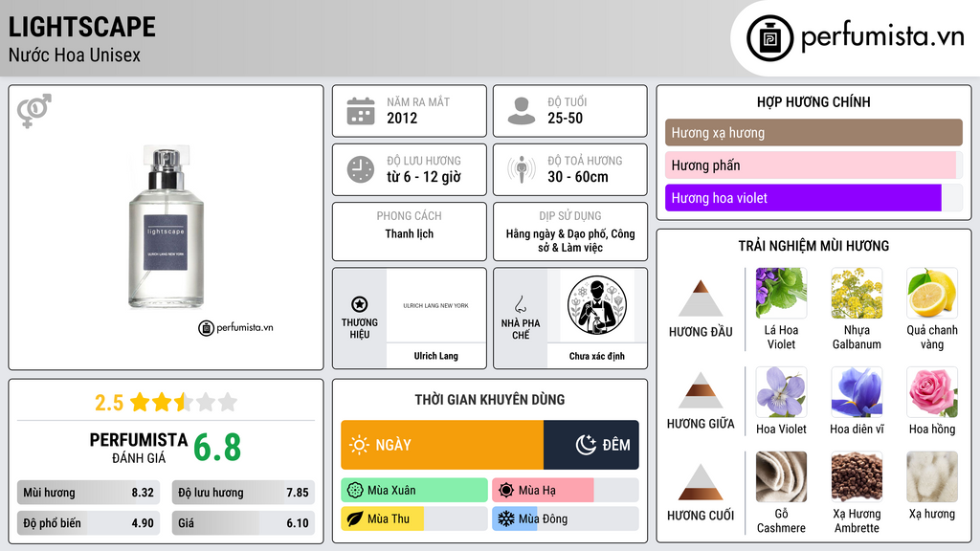Click the Hoa hồng rose image
Image resolution: width=980 pixels, height=551 pixels.
932,391
